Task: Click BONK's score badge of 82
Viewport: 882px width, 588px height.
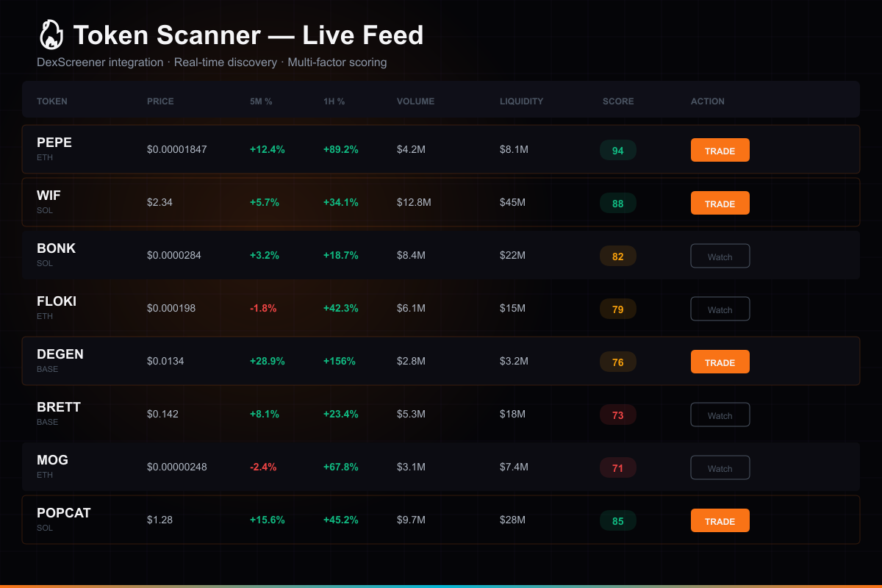Action: 618,256
